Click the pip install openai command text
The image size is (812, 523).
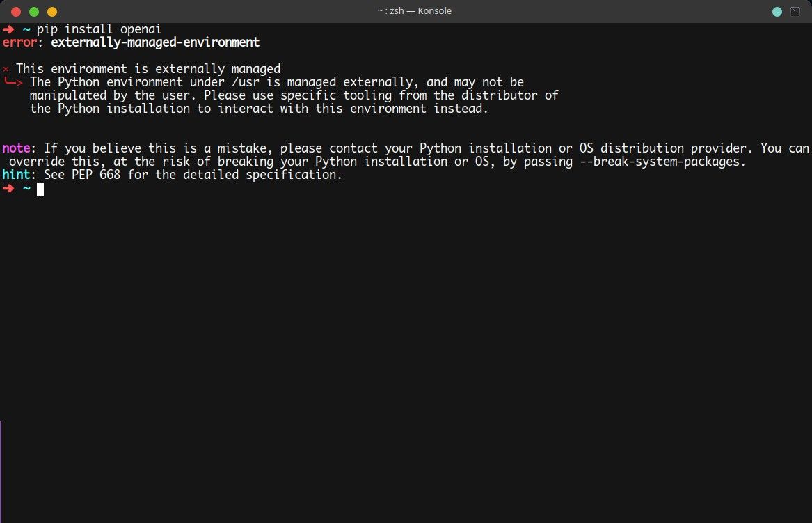tap(101, 29)
